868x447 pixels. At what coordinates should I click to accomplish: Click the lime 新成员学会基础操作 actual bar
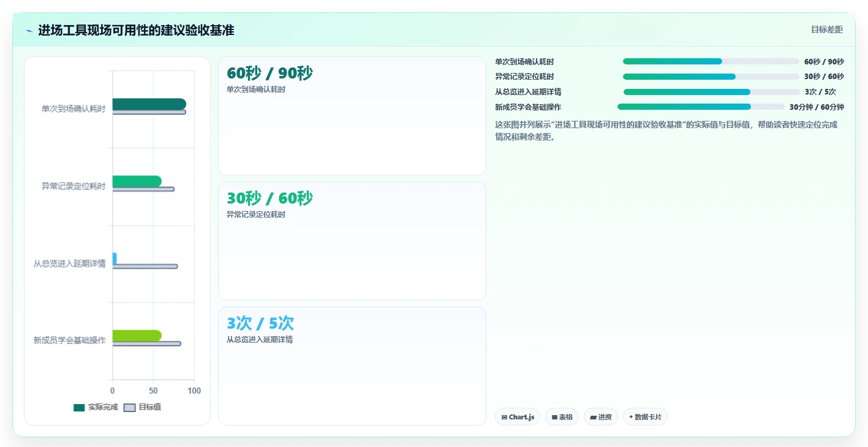137,335
